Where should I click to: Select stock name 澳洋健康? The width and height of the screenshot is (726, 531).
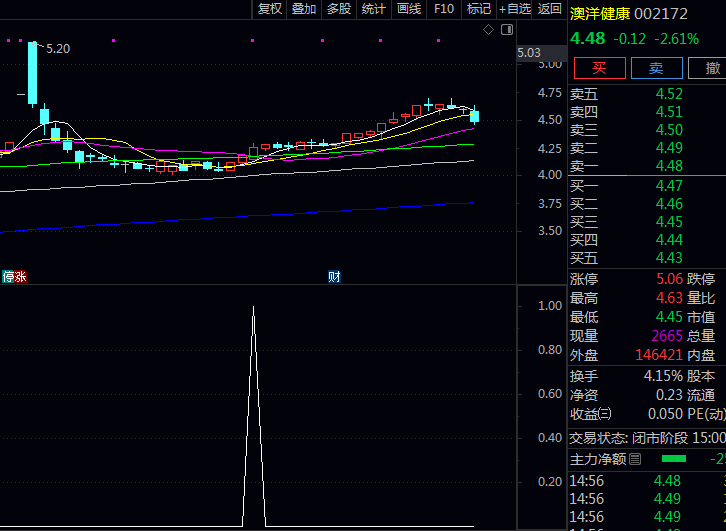600,14
